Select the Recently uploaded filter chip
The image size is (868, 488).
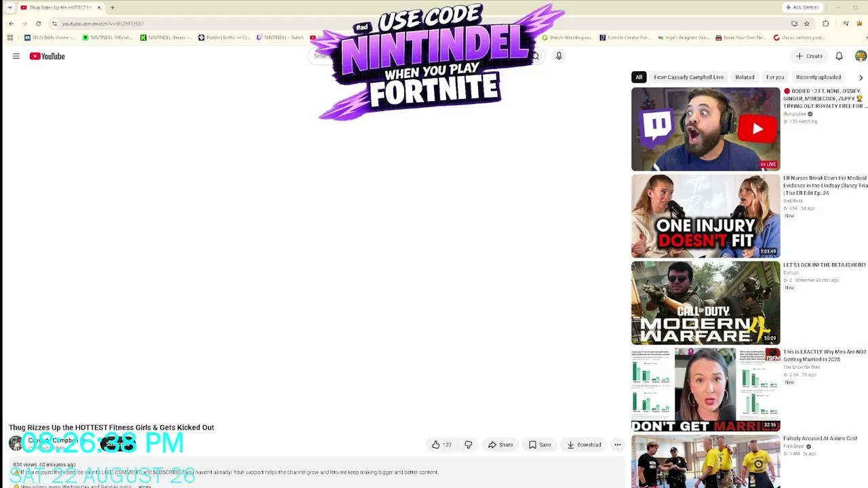tap(818, 77)
